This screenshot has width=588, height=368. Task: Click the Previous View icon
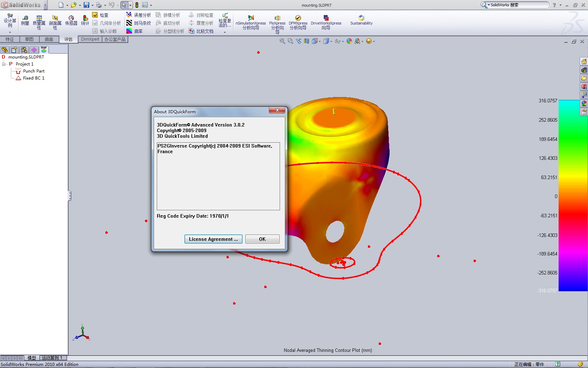[298, 41]
